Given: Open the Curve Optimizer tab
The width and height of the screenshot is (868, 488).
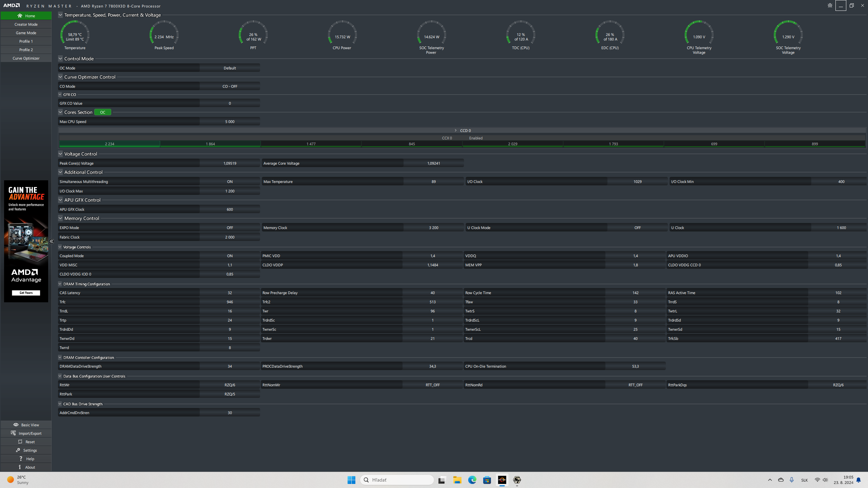Looking at the screenshot, I should tap(26, 58).
